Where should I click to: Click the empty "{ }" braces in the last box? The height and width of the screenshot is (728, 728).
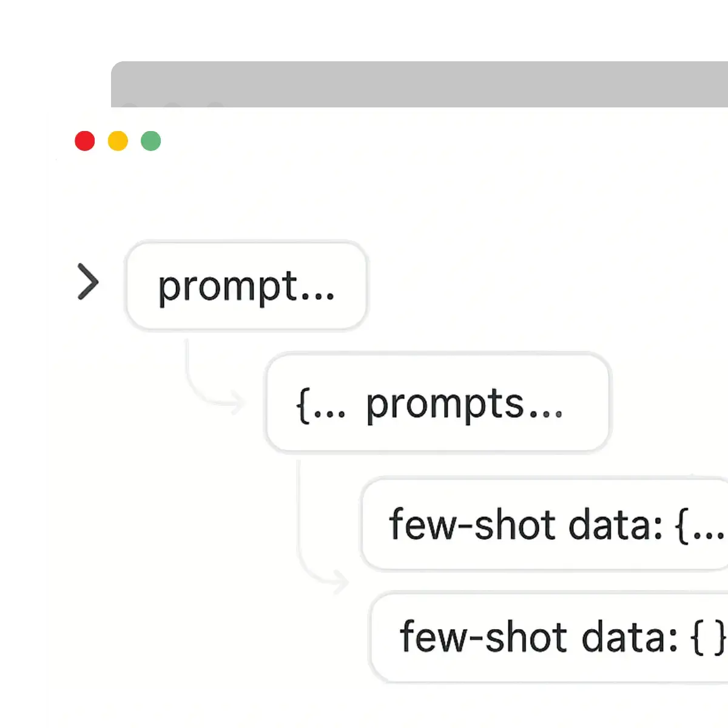coord(708,638)
